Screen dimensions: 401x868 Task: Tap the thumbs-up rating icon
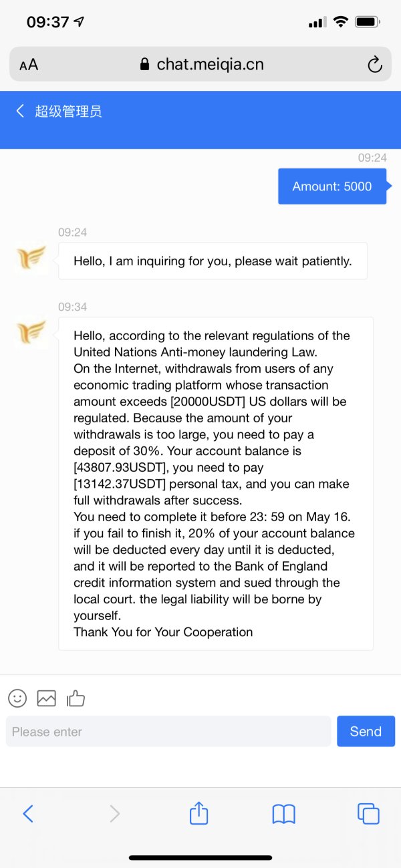tap(76, 698)
